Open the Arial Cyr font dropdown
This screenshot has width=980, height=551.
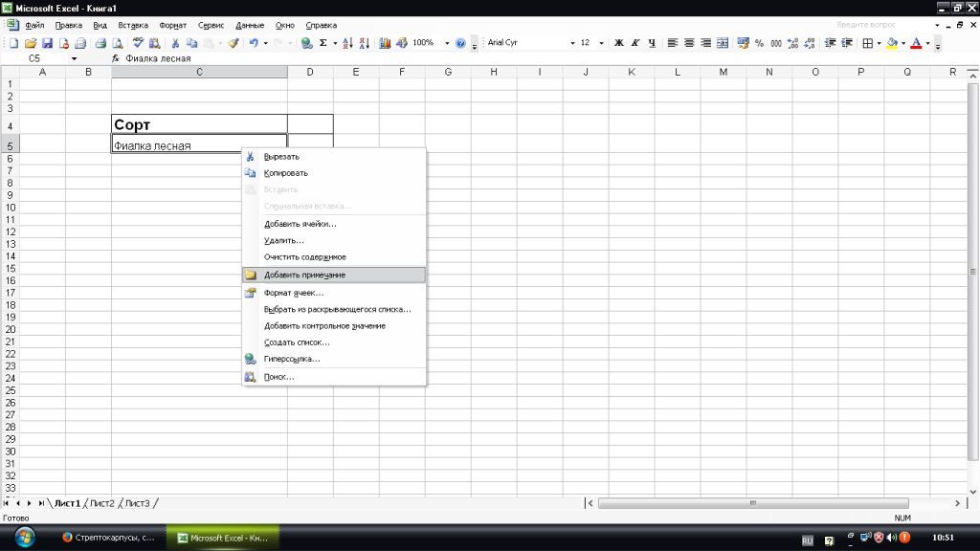click(x=572, y=43)
